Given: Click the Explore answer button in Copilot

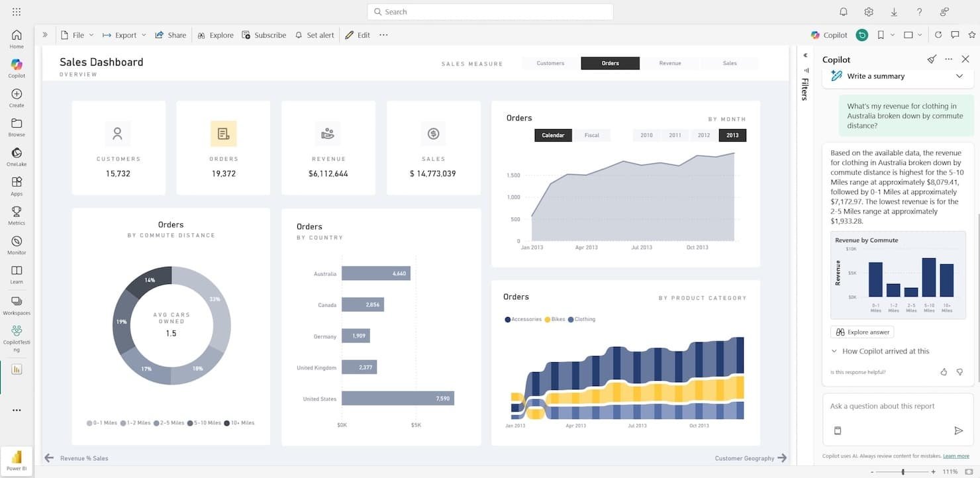Looking at the screenshot, I should (862, 332).
